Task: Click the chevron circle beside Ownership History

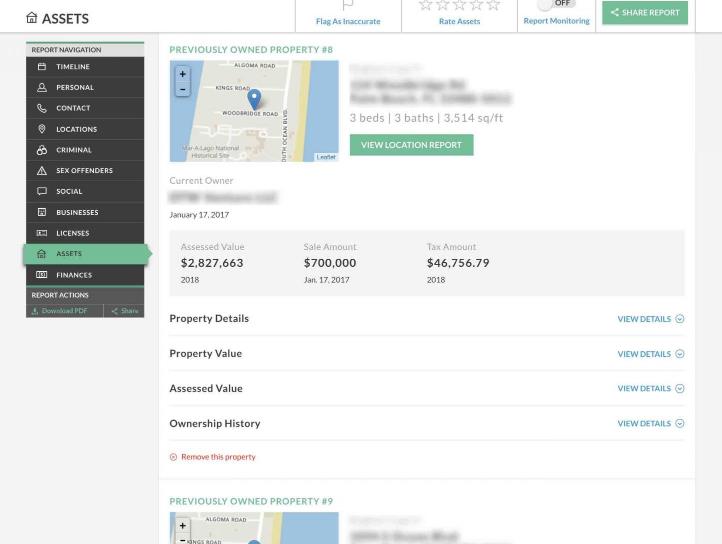Action: (680, 423)
